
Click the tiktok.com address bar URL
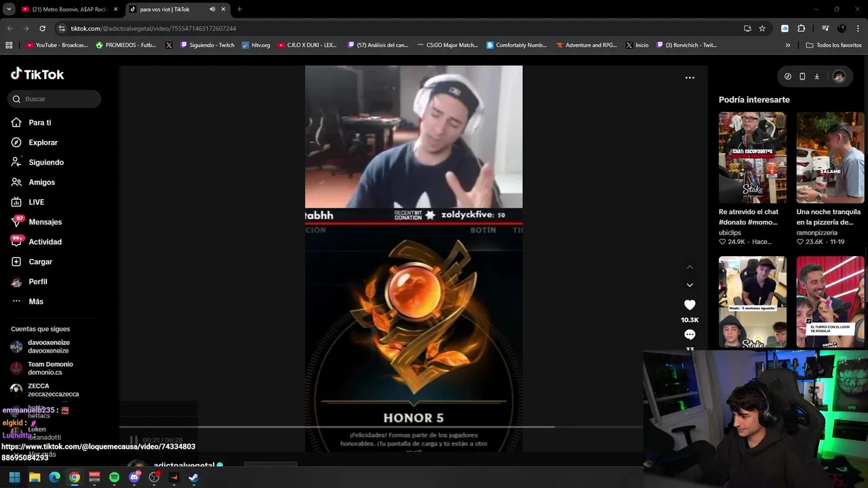click(153, 28)
